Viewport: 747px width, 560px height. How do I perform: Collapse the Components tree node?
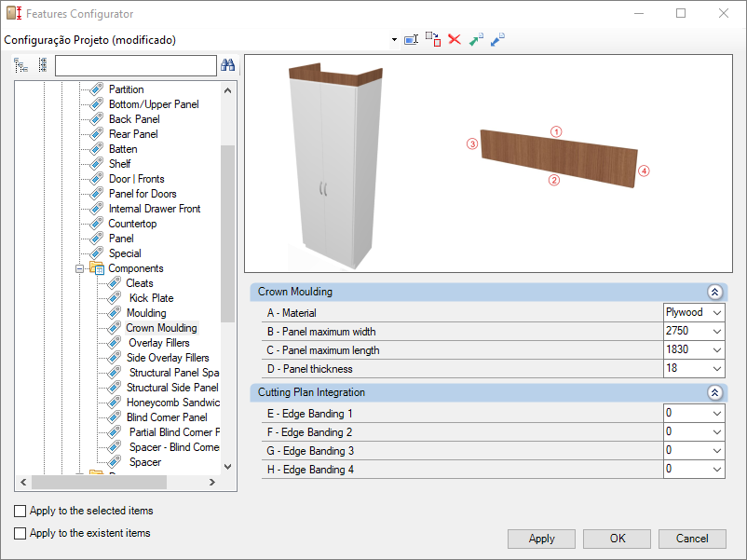79,268
